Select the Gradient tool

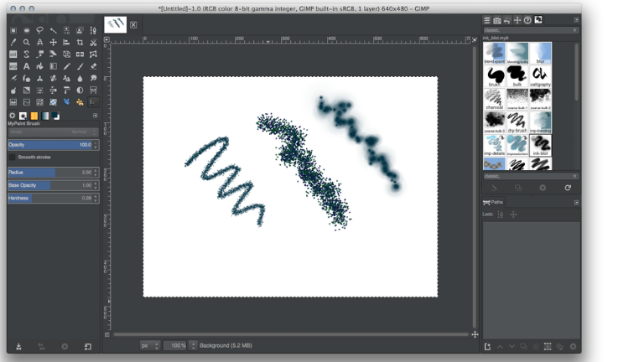[54, 66]
